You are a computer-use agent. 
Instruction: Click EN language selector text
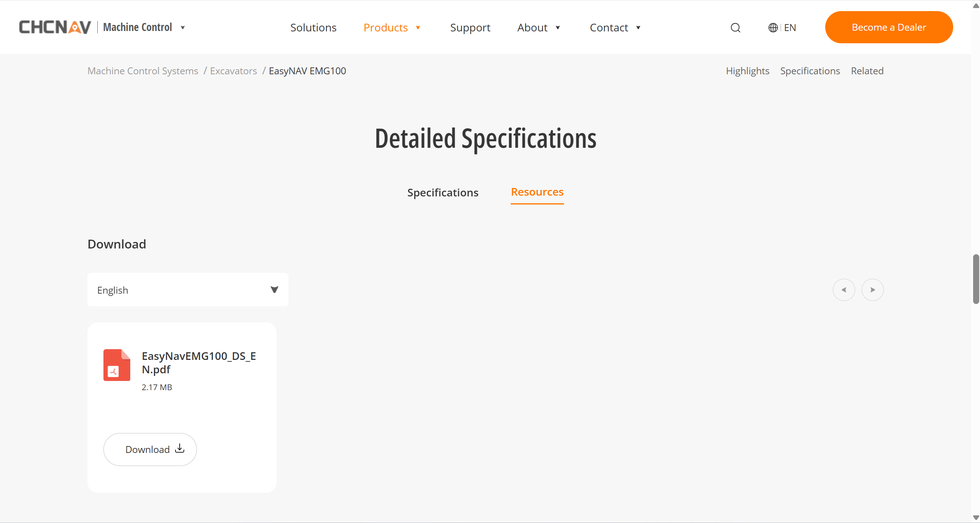tap(790, 28)
